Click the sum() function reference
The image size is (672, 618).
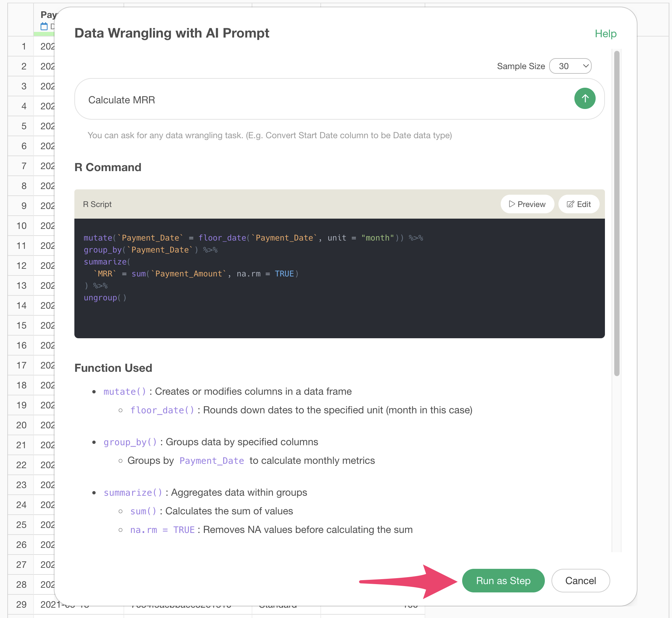[143, 511]
